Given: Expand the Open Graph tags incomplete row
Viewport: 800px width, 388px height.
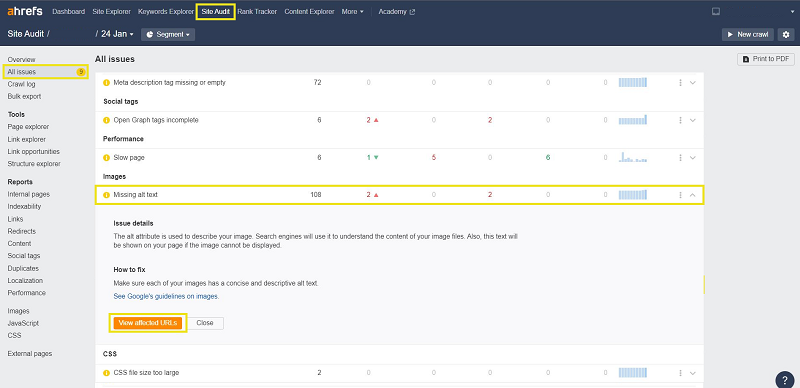Looking at the screenshot, I should click(x=693, y=120).
